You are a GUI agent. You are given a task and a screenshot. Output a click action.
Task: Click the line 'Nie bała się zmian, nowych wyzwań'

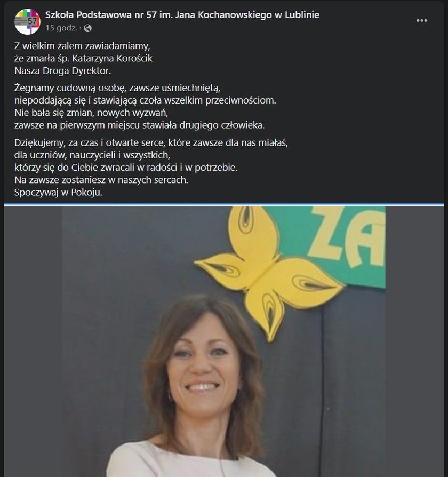[91, 113]
